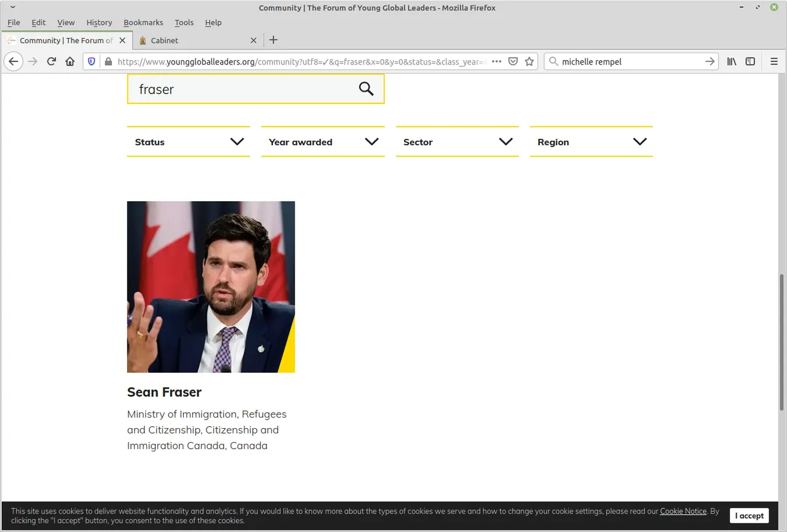Open Firefox hamburger menu
Image resolution: width=787 pixels, height=532 pixels.
(x=774, y=62)
